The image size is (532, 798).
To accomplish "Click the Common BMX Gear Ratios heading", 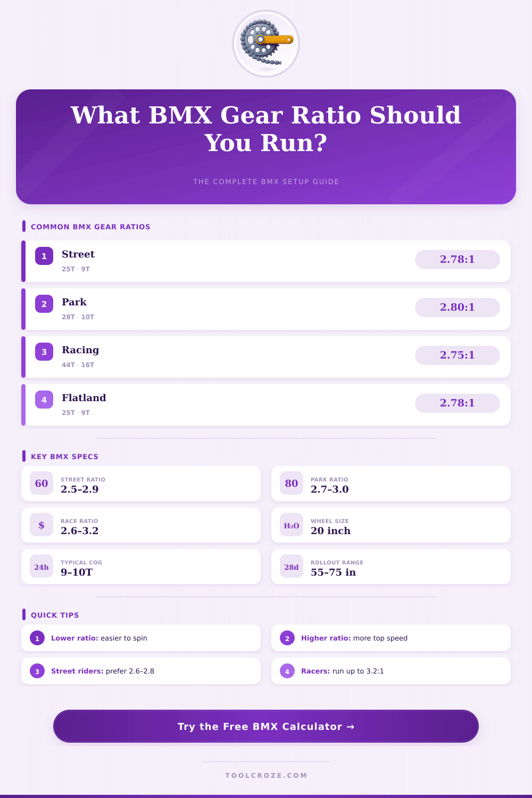I will point(90,227).
